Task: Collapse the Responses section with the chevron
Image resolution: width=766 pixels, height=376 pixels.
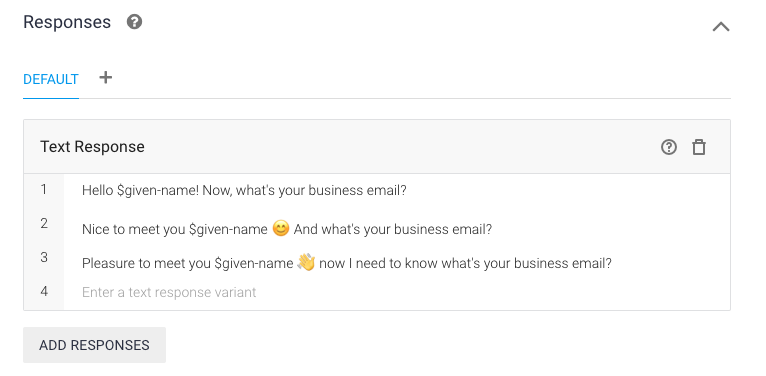Action: coord(721,27)
